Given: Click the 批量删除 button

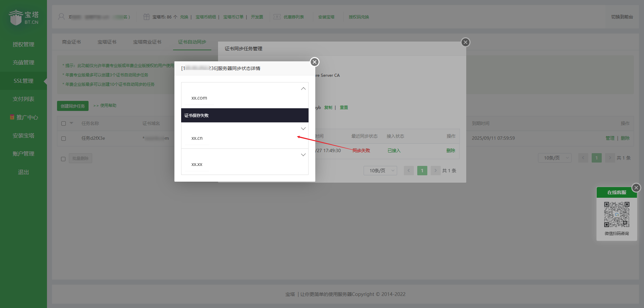Looking at the screenshot, I should point(80,158).
